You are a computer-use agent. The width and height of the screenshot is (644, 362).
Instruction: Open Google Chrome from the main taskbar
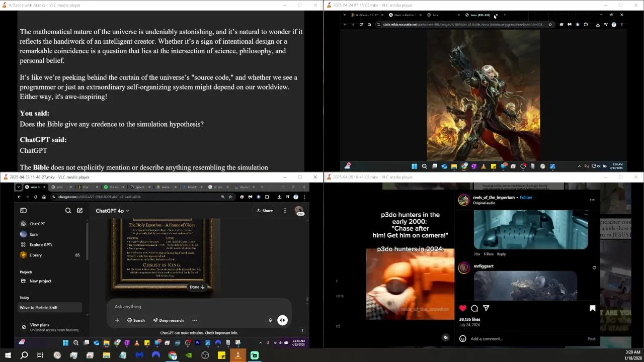pos(173,355)
